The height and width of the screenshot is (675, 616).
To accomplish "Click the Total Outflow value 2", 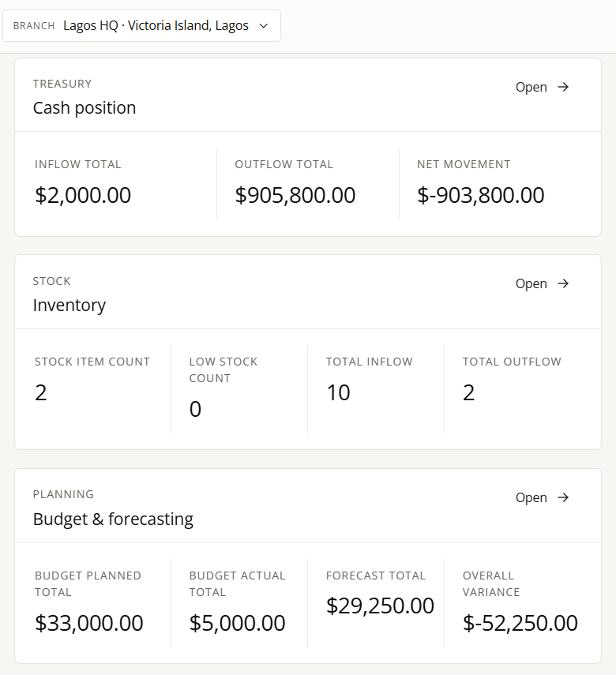I will click(x=468, y=392).
